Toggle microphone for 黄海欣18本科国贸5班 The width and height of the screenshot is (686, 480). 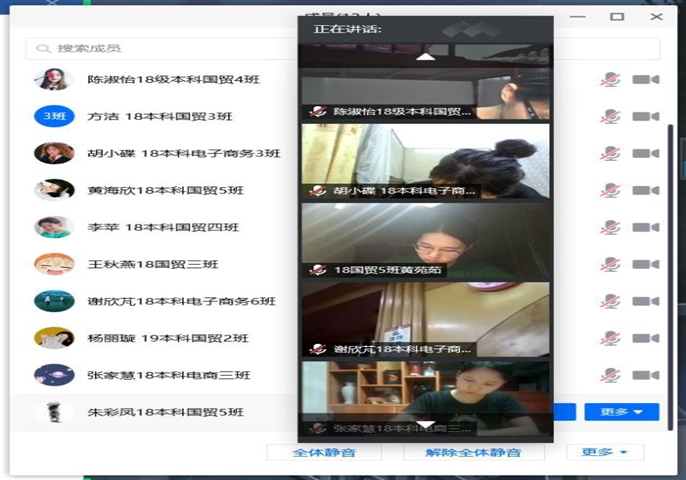pyautogui.click(x=610, y=190)
